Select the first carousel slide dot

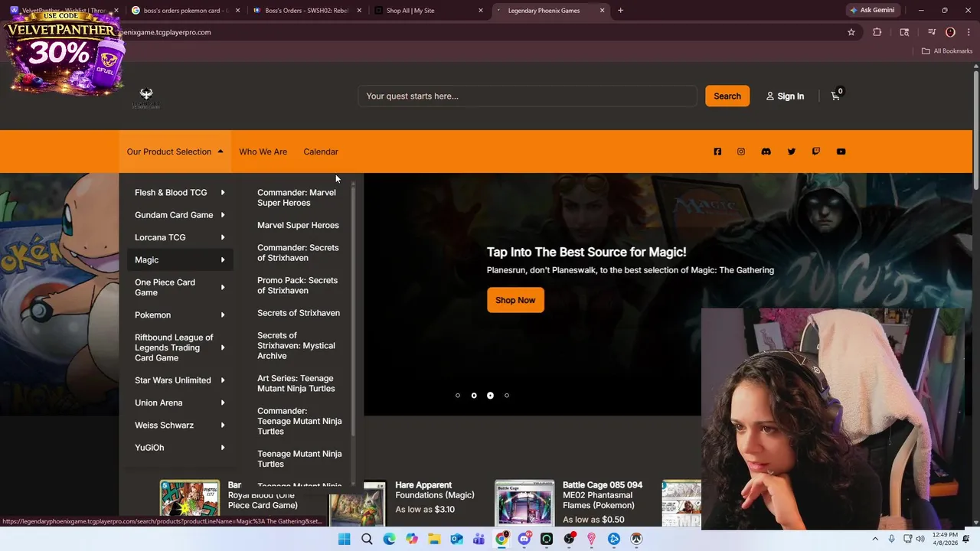coord(458,396)
